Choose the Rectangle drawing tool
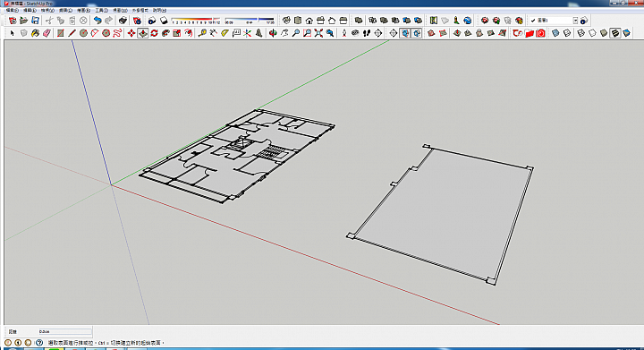 coord(61,33)
